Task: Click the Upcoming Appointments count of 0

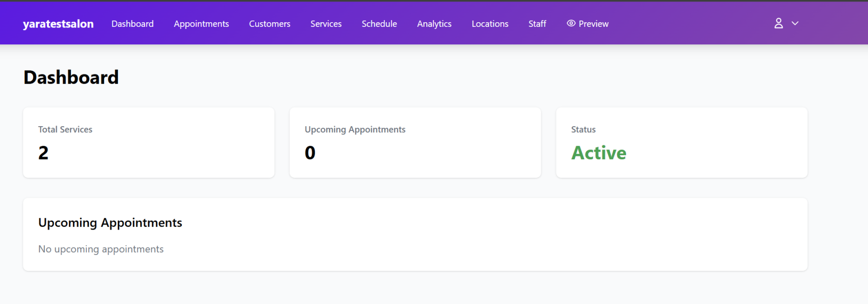Action: (x=310, y=153)
